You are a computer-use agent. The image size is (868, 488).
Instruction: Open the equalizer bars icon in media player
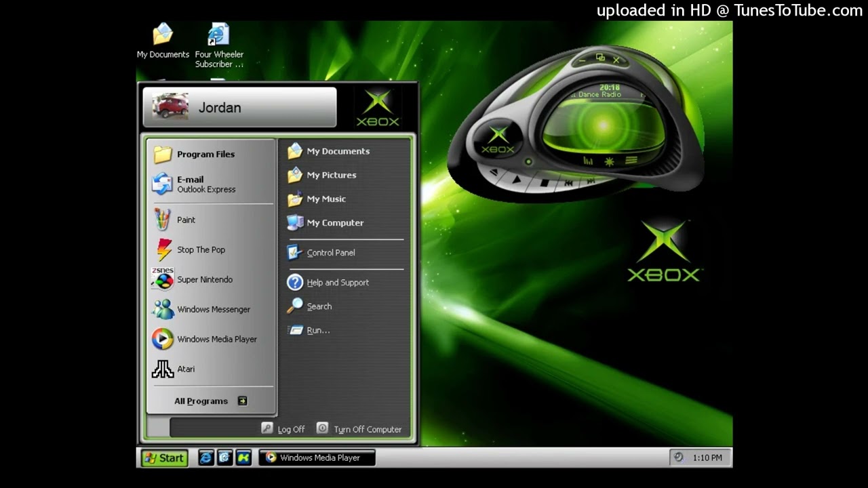(x=588, y=161)
